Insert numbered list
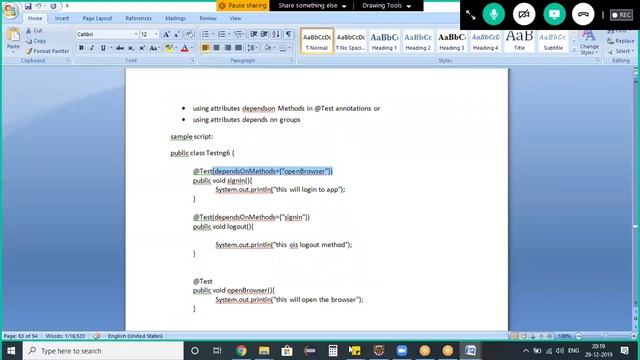 pos(222,34)
